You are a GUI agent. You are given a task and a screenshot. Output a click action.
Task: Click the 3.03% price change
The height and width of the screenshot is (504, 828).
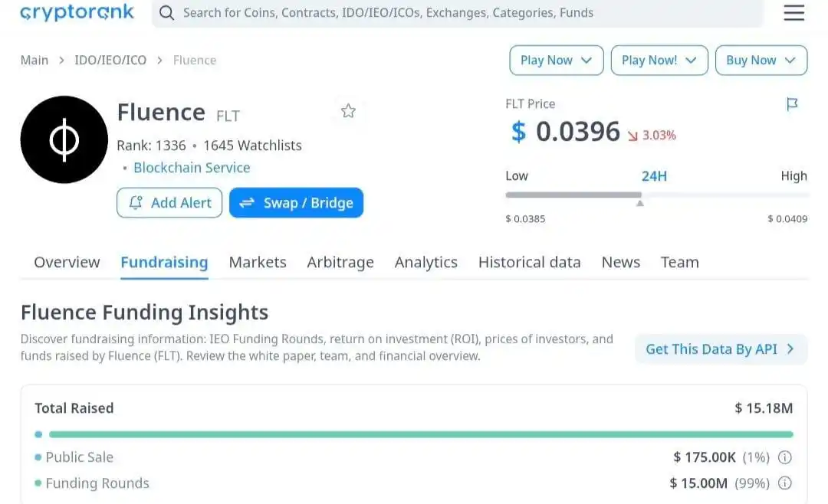pos(652,135)
